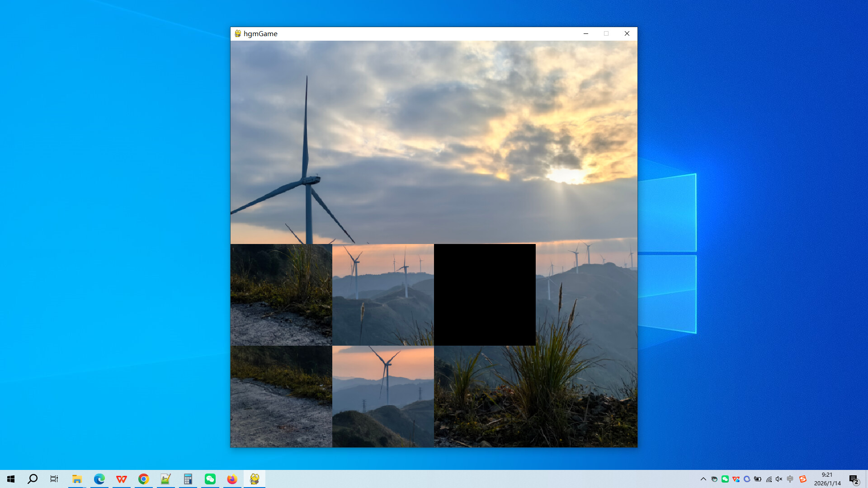Open WPS Office from the taskbar
Viewport: 868px width, 488px height.
tap(121, 479)
